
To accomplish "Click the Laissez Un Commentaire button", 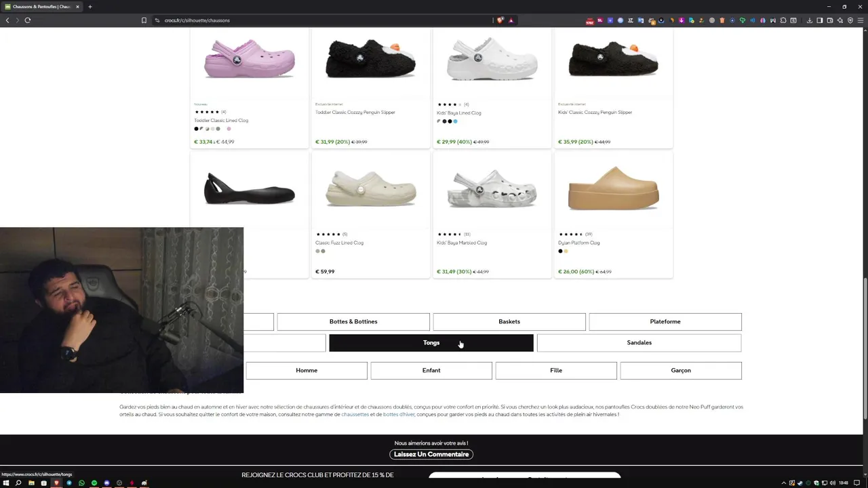I will pos(431,454).
